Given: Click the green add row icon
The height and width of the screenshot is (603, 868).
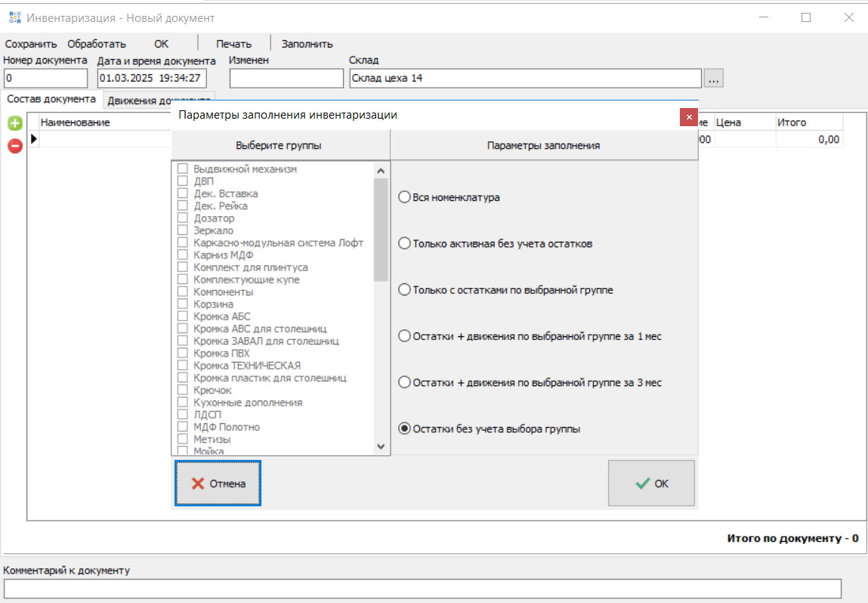Looking at the screenshot, I should pyautogui.click(x=14, y=123).
